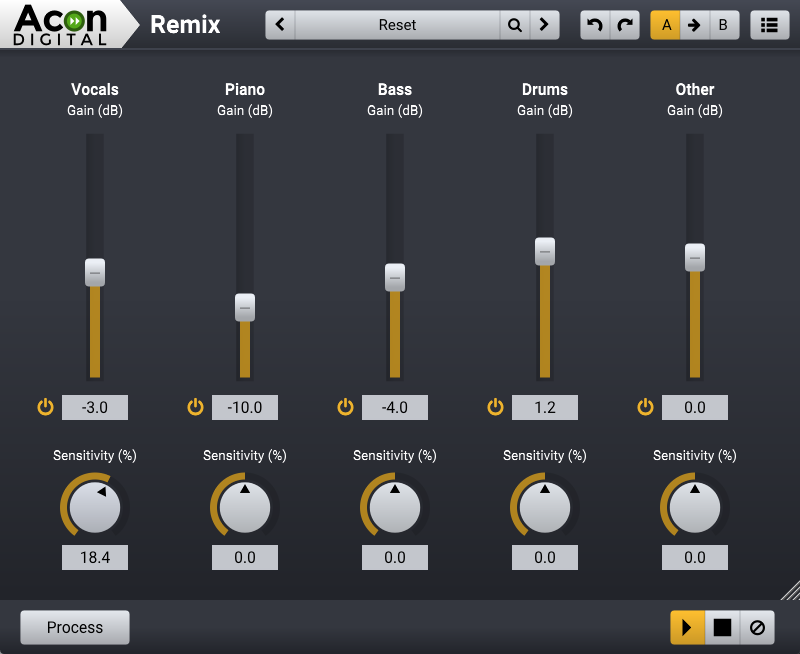Viewport: 800px width, 654px height.
Task: Edit Bass sensitivity value field
Action: pos(395,557)
